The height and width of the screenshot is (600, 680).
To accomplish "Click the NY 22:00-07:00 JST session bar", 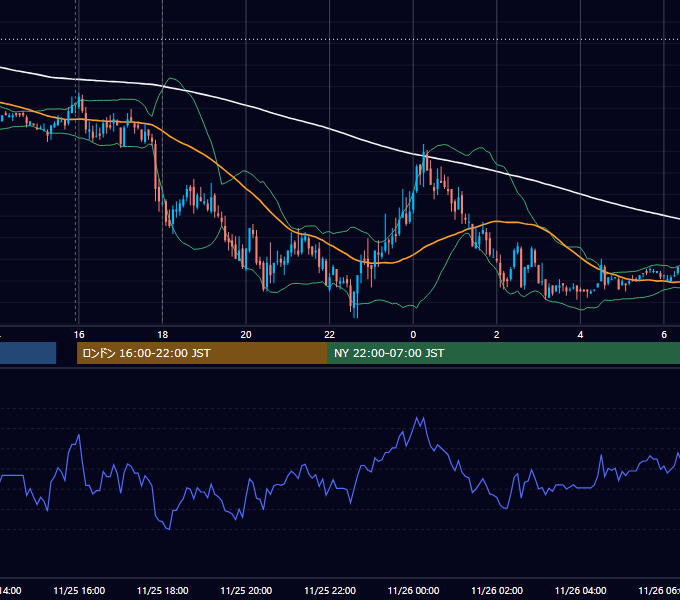I will click(x=503, y=353).
